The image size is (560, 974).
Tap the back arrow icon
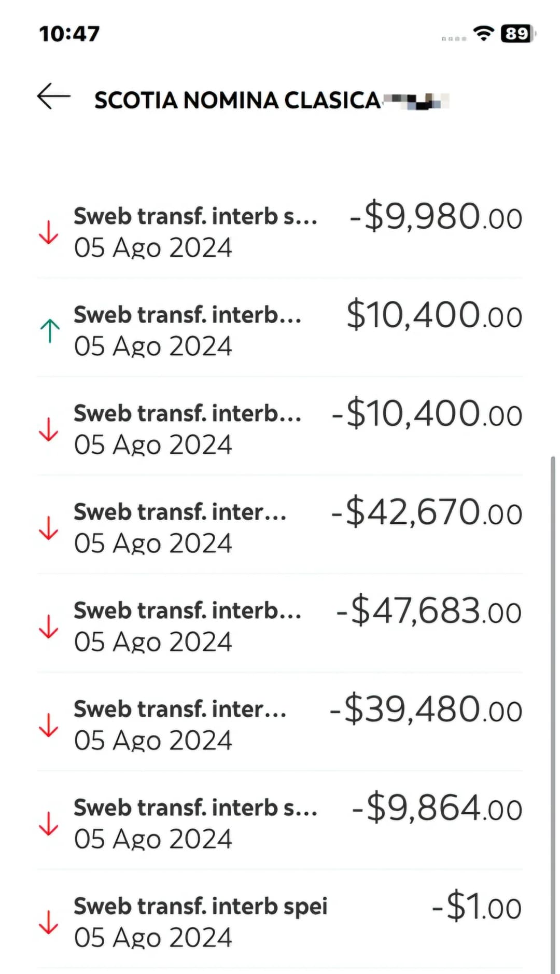point(53,96)
